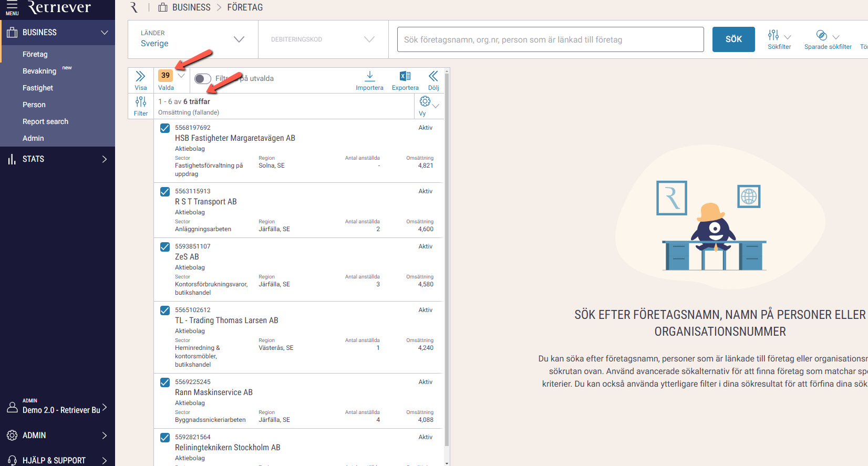This screenshot has width=868, height=466.
Task: Select Admin under BUSINESS menu
Action: point(33,138)
